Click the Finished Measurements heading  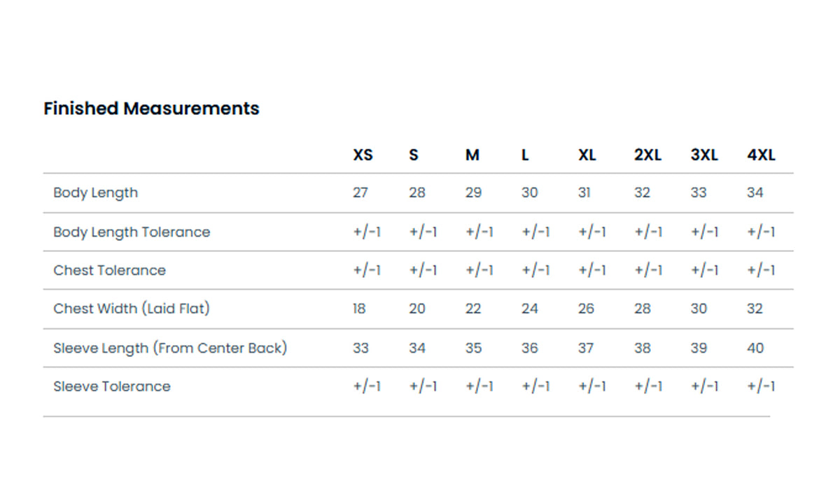coord(151,108)
